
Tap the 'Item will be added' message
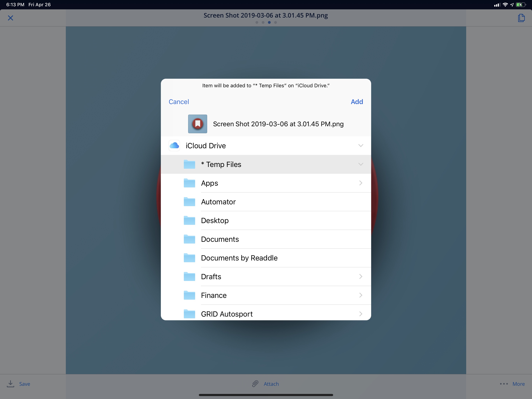(266, 86)
